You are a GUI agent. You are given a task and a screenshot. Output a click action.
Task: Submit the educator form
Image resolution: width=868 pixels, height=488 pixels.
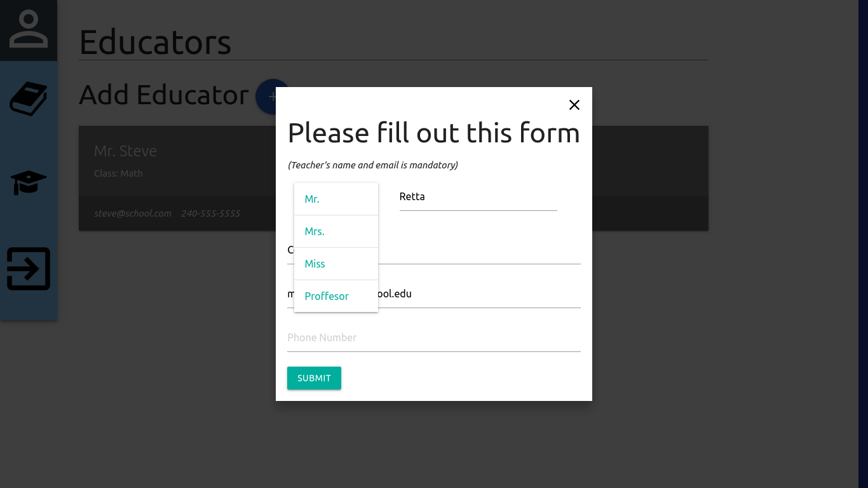tap(314, 378)
